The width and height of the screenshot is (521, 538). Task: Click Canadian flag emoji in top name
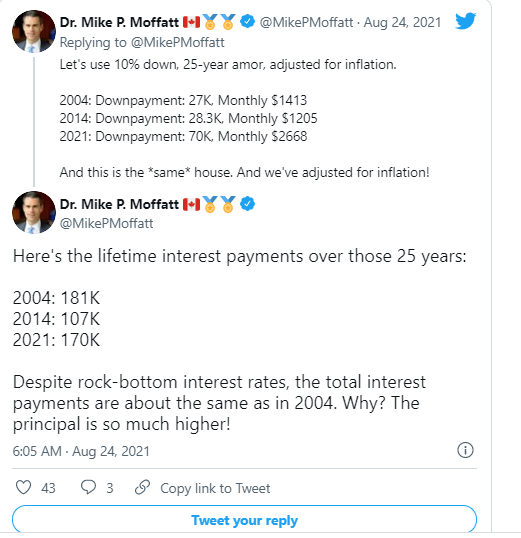point(191,22)
